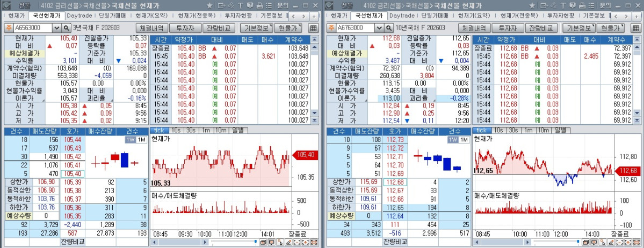Image resolution: width=644 pixels, height=248 pixels.
Task: Open 투자자현황 tab in the 10-year window
Action: (561, 16)
